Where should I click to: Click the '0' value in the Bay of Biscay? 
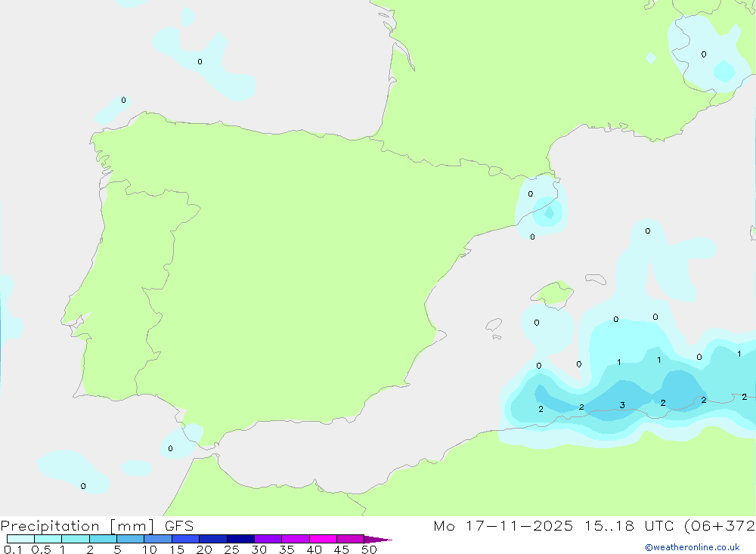pyautogui.click(x=200, y=62)
